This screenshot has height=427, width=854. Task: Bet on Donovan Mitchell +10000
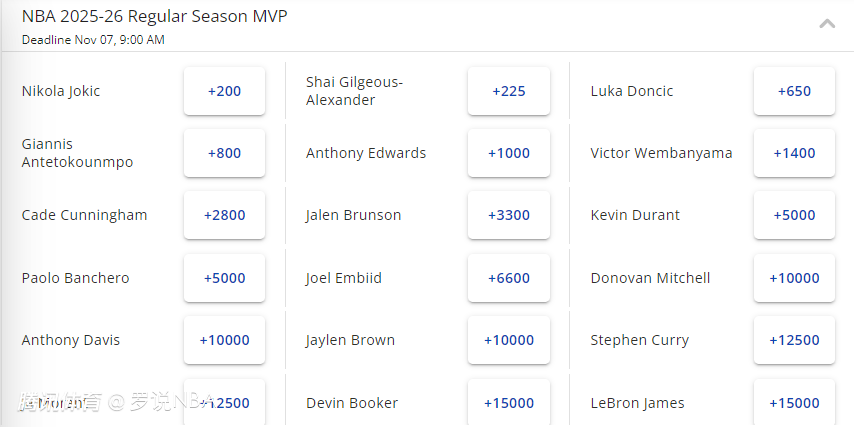pos(794,278)
